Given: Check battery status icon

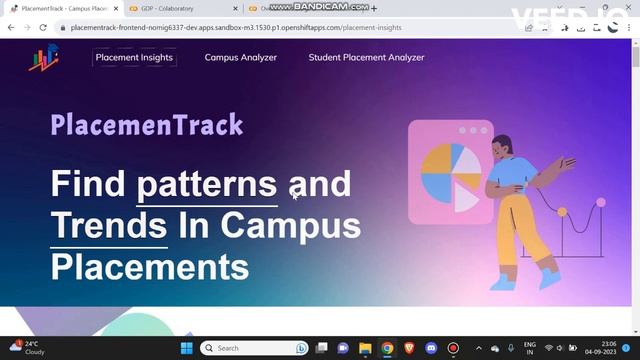Looking at the screenshot, I should point(573,348).
